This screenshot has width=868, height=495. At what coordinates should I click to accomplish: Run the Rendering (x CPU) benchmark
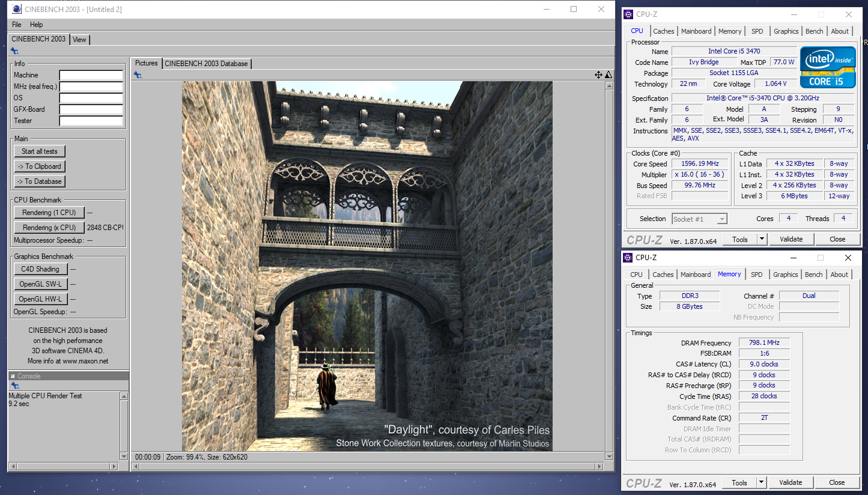(x=49, y=228)
